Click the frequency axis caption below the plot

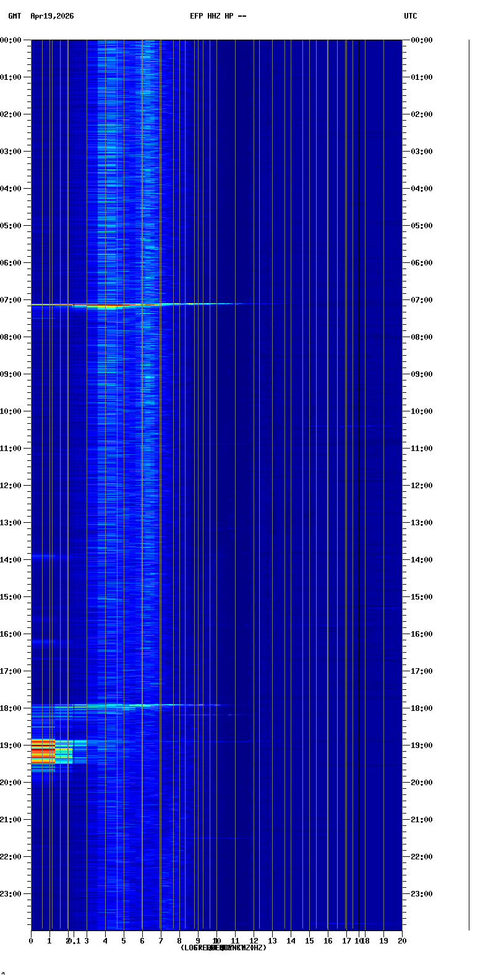(x=223, y=948)
